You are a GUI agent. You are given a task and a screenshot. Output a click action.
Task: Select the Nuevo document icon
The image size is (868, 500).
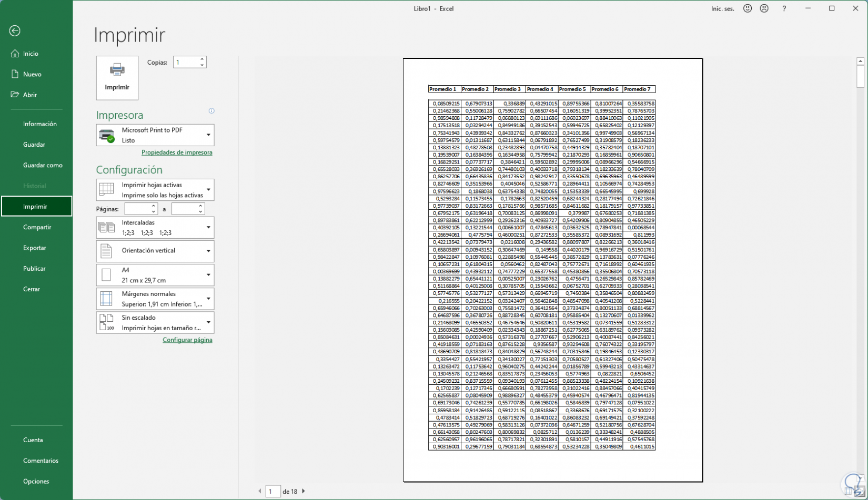[x=15, y=74]
